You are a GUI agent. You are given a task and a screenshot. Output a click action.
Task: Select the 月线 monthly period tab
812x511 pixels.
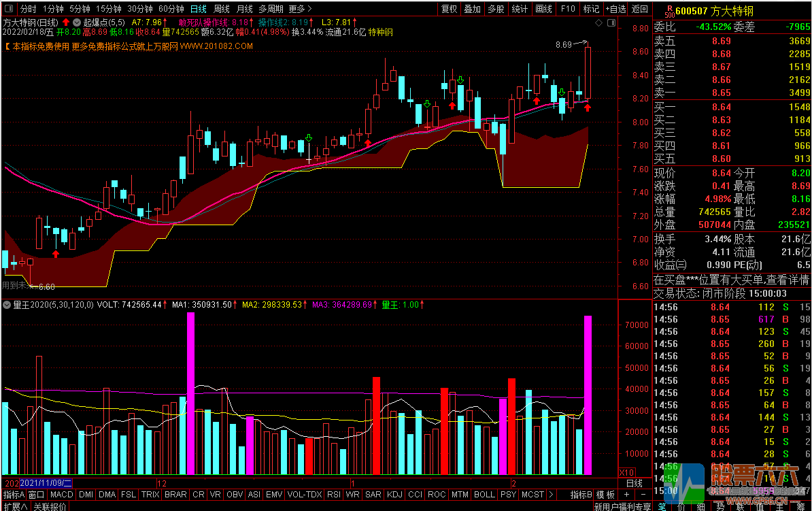point(244,9)
